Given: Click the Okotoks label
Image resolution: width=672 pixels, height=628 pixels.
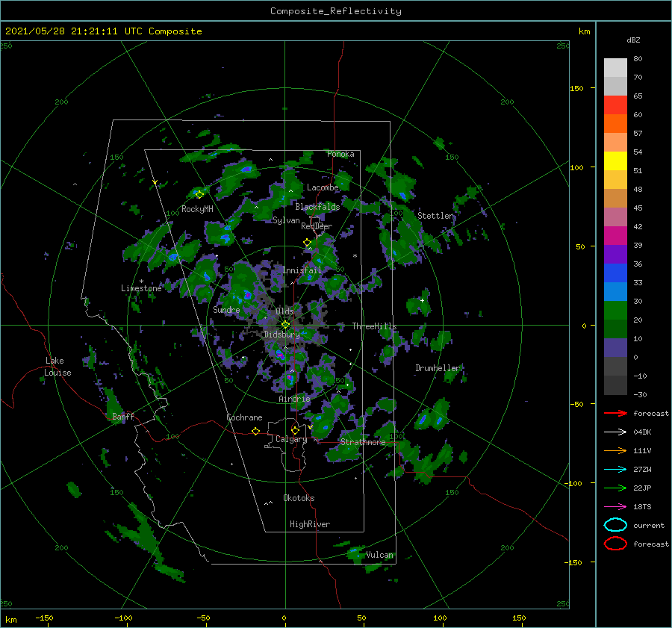Looking at the screenshot, I should pyautogui.click(x=299, y=498).
